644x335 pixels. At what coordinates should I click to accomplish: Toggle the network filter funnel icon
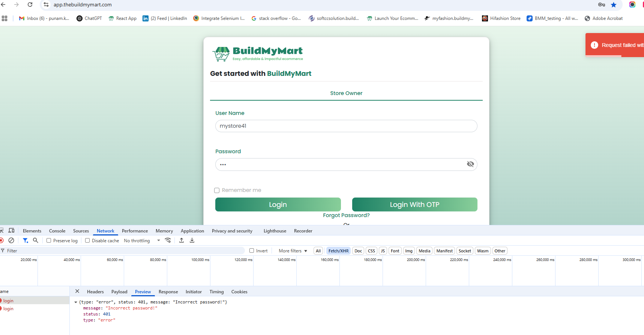tap(25, 240)
